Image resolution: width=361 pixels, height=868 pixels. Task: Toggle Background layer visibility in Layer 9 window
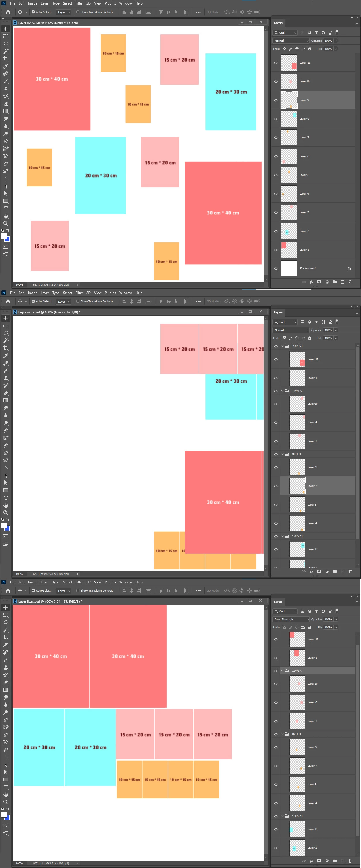tap(276, 269)
